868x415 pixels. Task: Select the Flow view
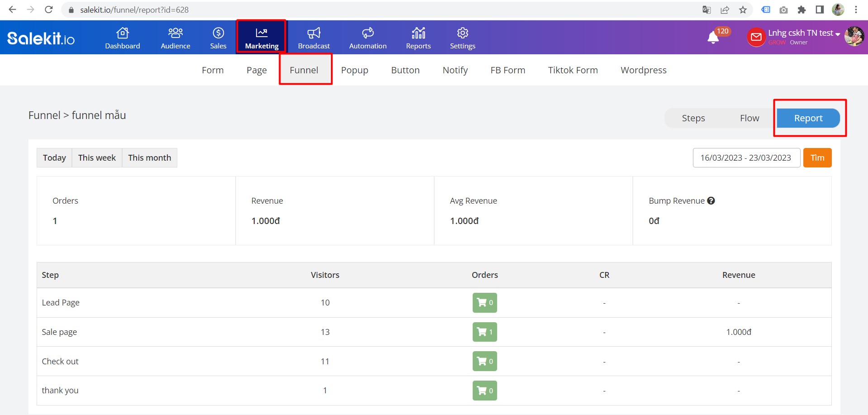[749, 118]
